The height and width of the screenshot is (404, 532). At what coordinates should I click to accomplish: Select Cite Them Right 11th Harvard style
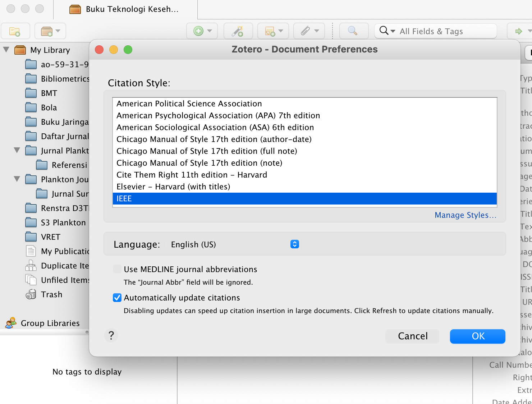pyautogui.click(x=305, y=175)
